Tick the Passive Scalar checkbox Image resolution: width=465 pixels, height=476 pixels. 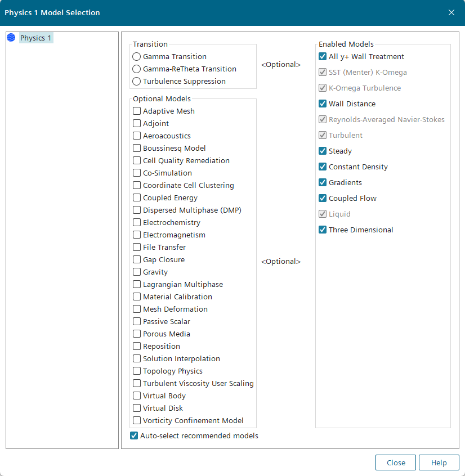click(x=137, y=322)
